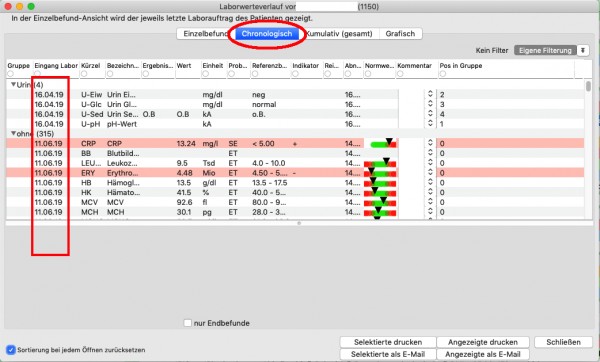600x362 pixels.
Task: Collapse the ohne (315) group triangle
Action: click(x=13, y=134)
